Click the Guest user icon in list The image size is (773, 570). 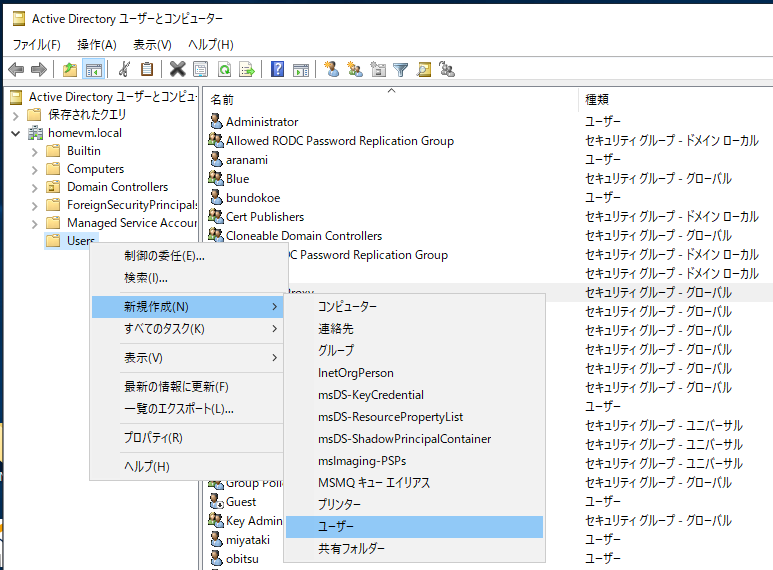point(216,501)
